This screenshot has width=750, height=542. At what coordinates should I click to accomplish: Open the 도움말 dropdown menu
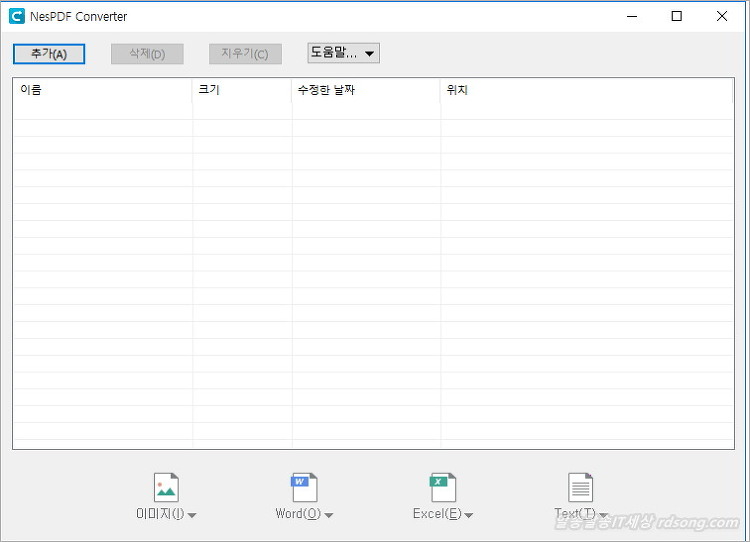pyautogui.click(x=343, y=53)
